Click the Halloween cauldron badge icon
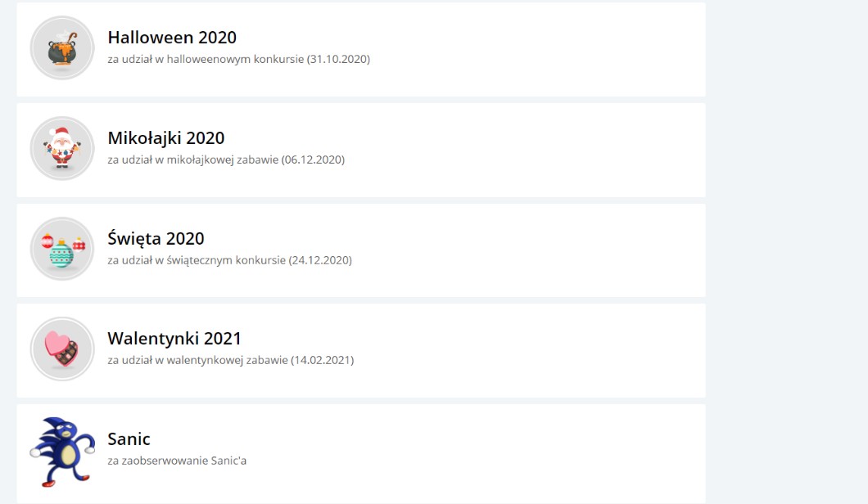Image resolution: width=868 pixels, height=504 pixels. (62, 48)
